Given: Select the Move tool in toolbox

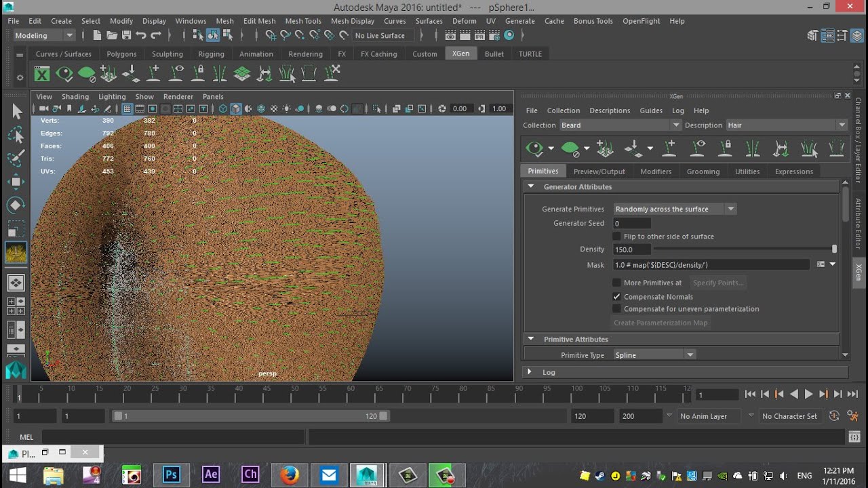Looking at the screenshot, I should 16,182.
